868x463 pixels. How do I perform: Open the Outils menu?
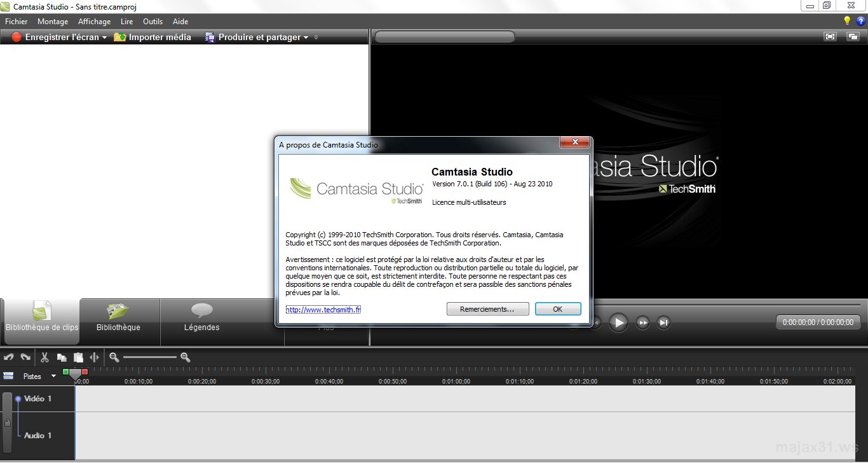[153, 21]
